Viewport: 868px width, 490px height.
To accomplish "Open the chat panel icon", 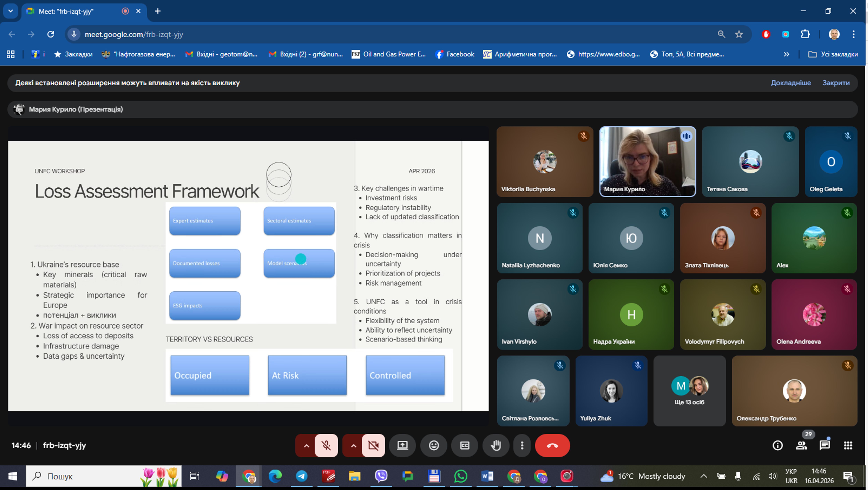I will tap(825, 445).
